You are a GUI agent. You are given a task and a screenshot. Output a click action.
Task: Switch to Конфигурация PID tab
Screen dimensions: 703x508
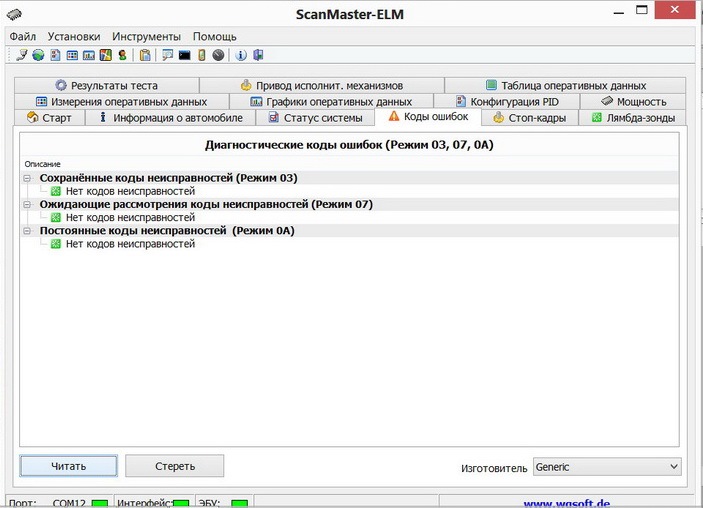pos(507,102)
